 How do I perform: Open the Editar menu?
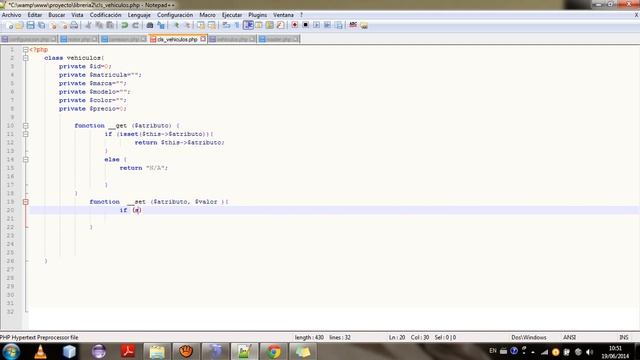coord(35,15)
